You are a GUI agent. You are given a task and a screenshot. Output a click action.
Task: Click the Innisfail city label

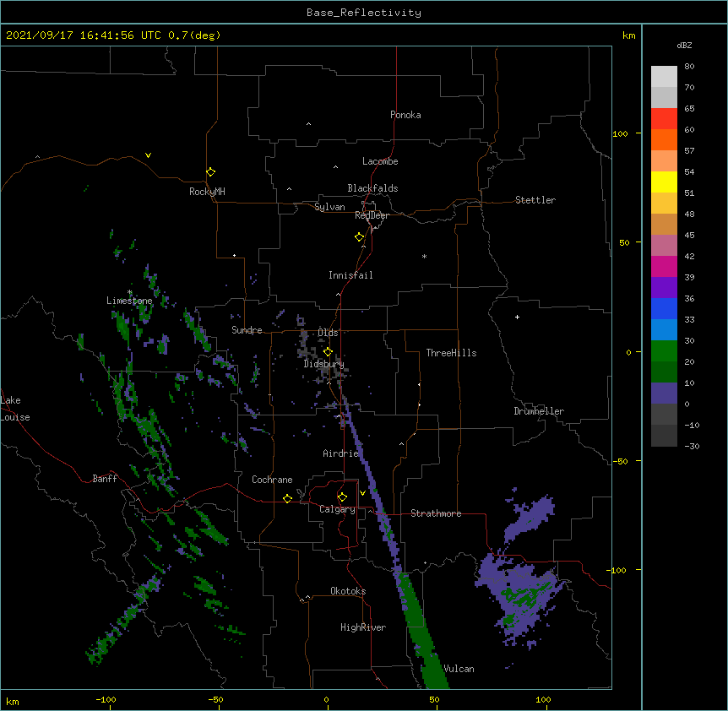(x=350, y=275)
